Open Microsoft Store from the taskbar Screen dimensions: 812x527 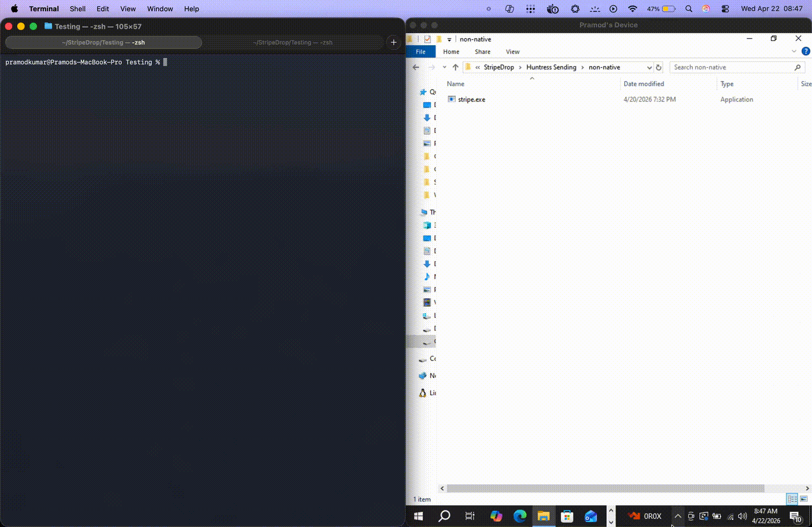[567, 516]
